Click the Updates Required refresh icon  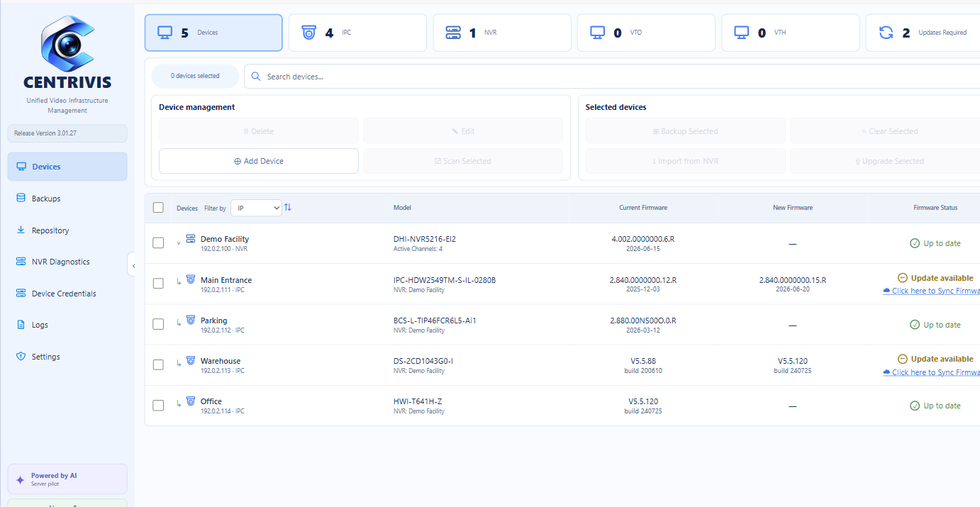pos(886,33)
